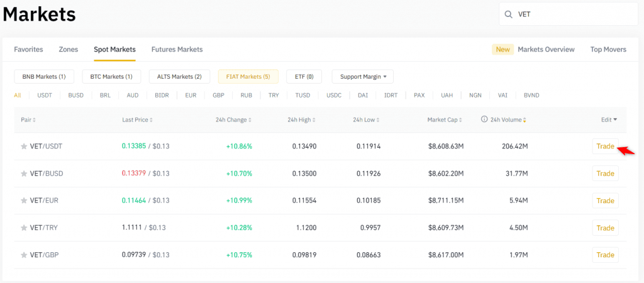
Task: Click the 206.42M volume value
Action: [515, 147]
